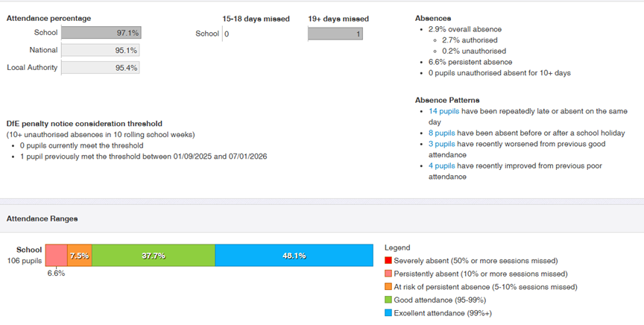Click the 19+ days missed bar
Viewport: 644px width, 325px height.
click(335, 34)
